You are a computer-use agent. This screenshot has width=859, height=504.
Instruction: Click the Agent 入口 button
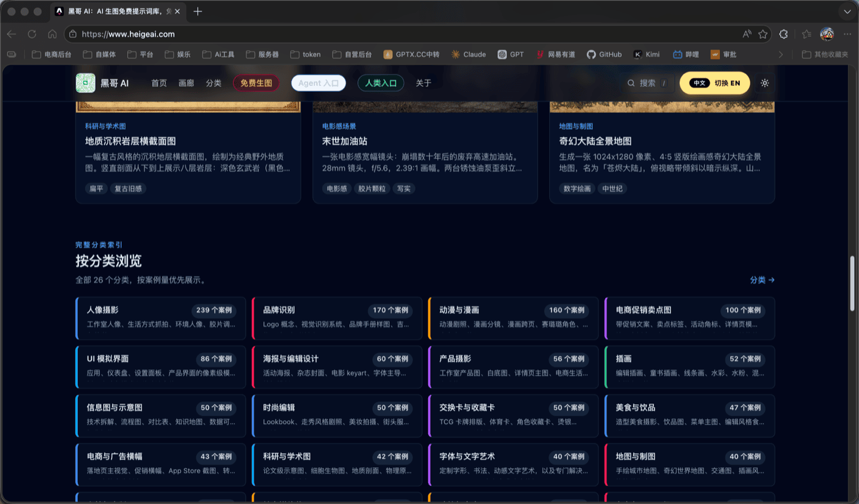click(x=318, y=83)
